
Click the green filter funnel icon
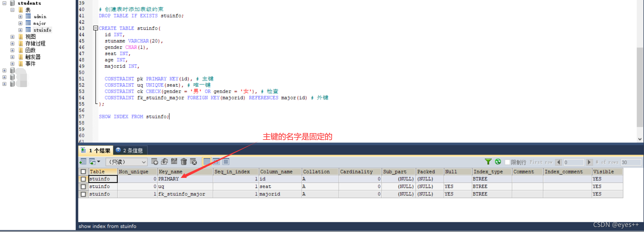[x=488, y=162]
